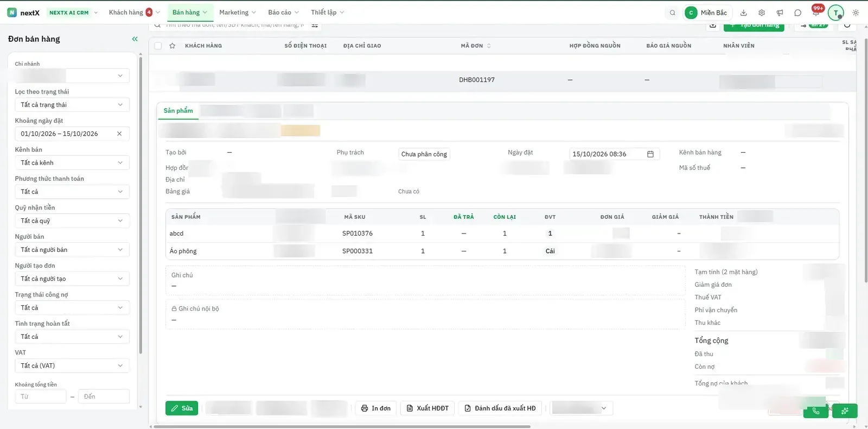Open the Tất cả kênh dropdown
This screenshot has height=429, width=868.
72,162
